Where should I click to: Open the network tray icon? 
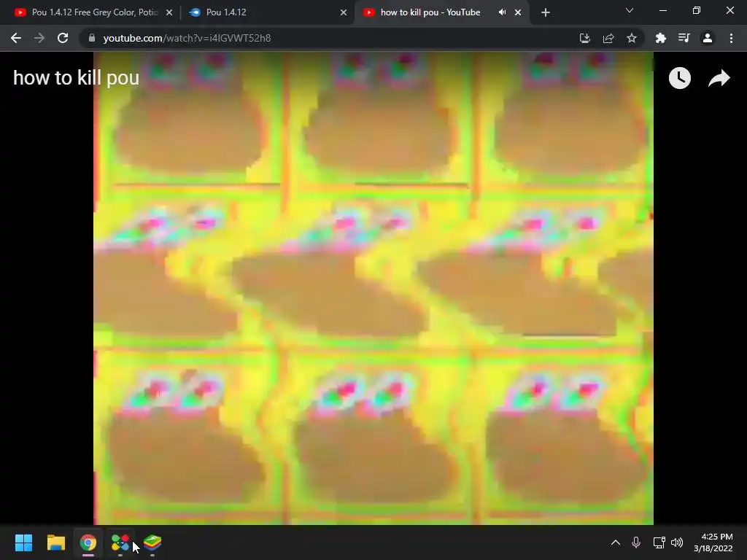tap(659, 542)
